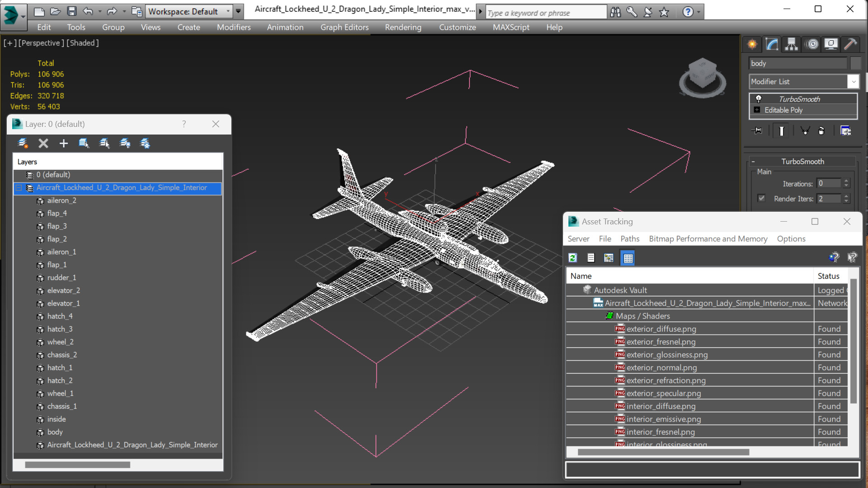Open the Workspace Default dropdown
Image resolution: width=868 pixels, height=488 pixels.
coord(189,11)
